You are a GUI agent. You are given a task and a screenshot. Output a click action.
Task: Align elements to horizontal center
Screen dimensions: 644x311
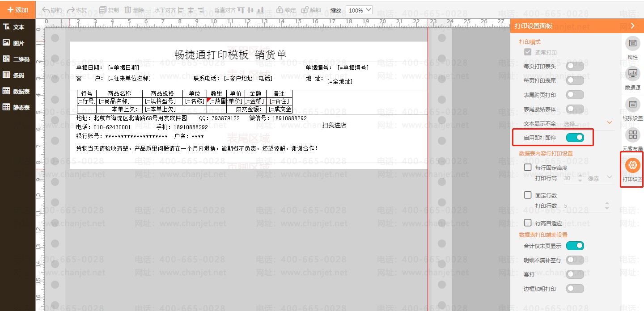pyautogui.click(x=191, y=10)
